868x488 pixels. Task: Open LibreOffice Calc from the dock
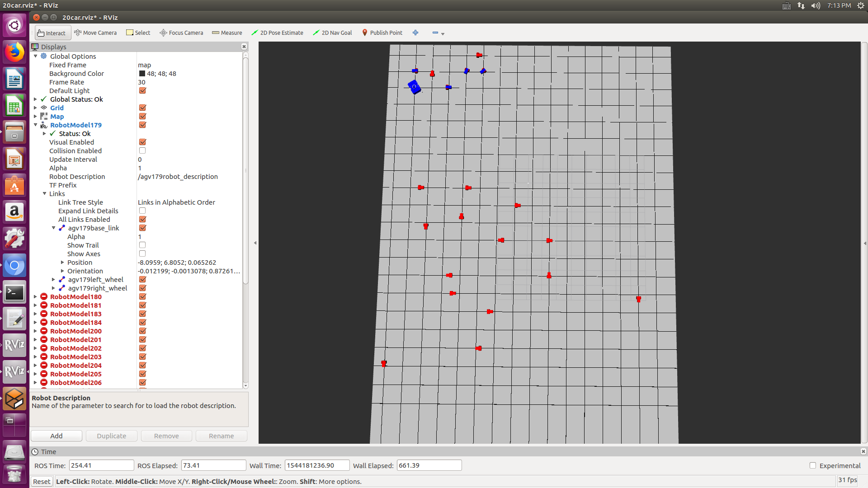coord(14,106)
